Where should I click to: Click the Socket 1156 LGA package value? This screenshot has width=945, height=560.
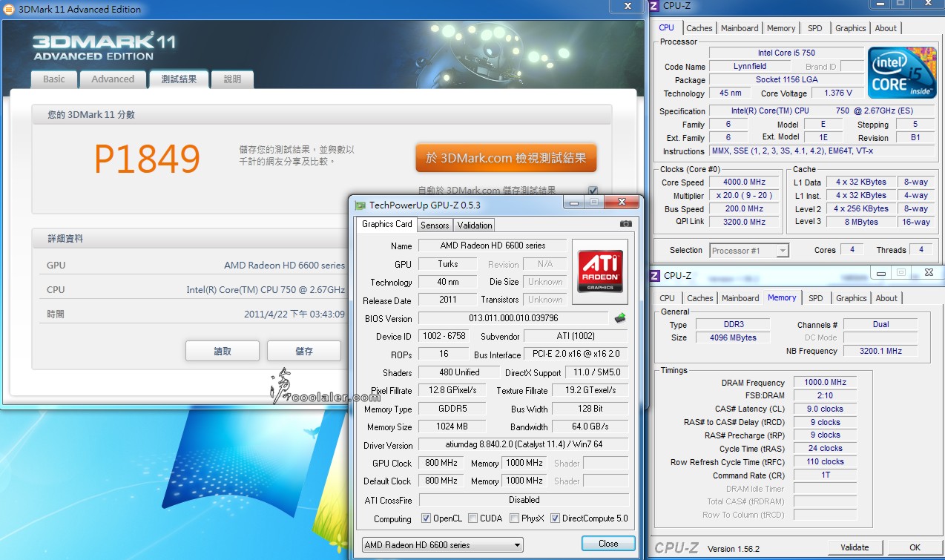tap(786, 80)
